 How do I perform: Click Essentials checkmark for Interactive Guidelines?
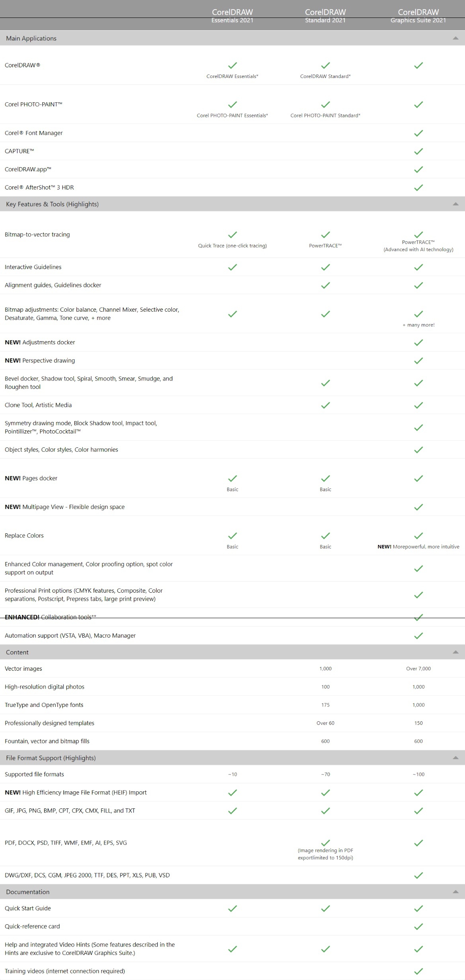click(232, 267)
